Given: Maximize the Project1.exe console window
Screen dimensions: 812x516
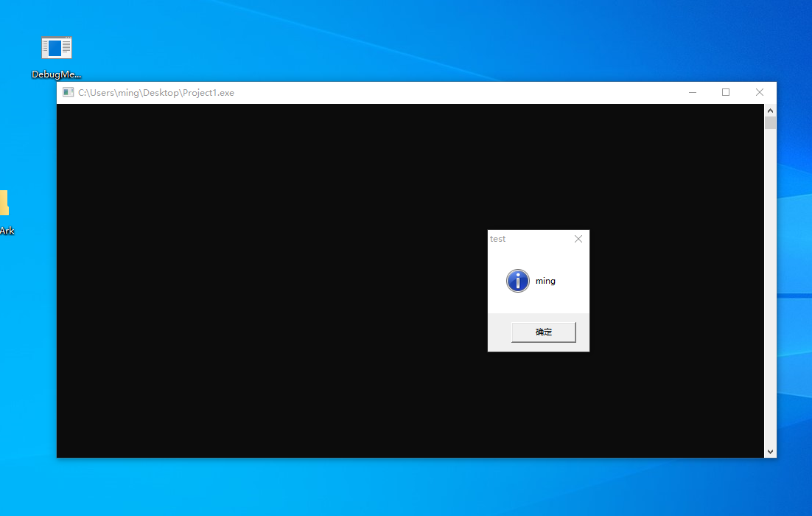Looking at the screenshot, I should point(726,92).
